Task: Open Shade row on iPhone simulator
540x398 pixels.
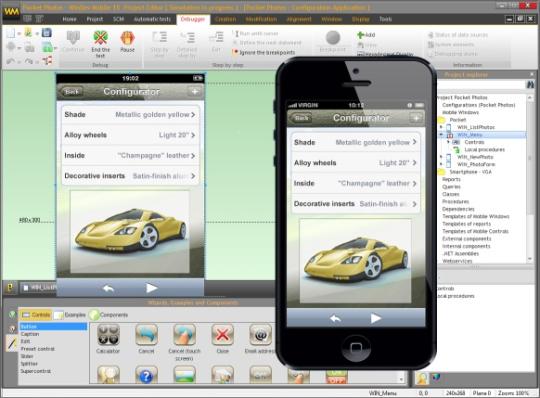Action: point(355,142)
